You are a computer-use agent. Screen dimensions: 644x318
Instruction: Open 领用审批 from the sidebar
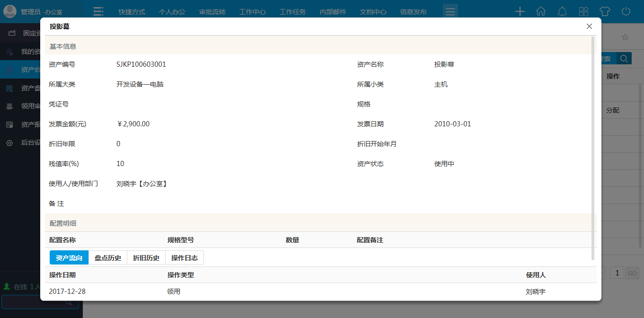click(10, 106)
